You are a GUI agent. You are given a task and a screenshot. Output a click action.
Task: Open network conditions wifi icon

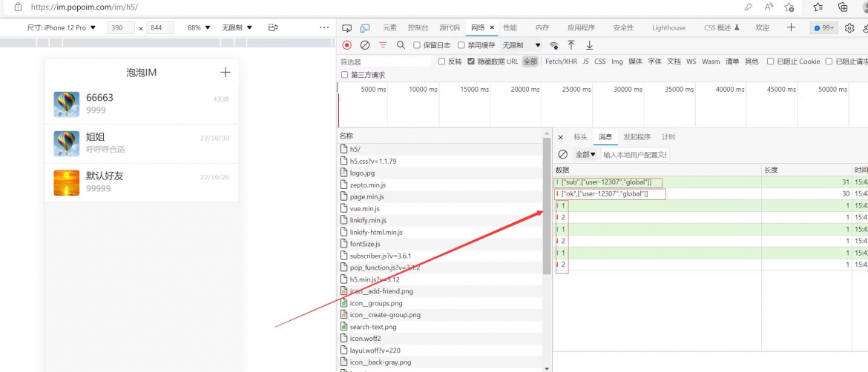(x=553, y=45)
